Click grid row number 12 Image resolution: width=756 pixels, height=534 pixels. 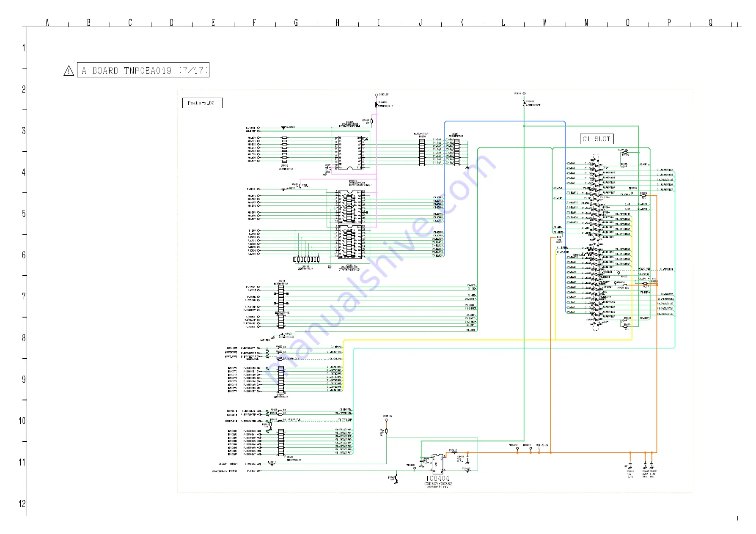coord(22,504)
